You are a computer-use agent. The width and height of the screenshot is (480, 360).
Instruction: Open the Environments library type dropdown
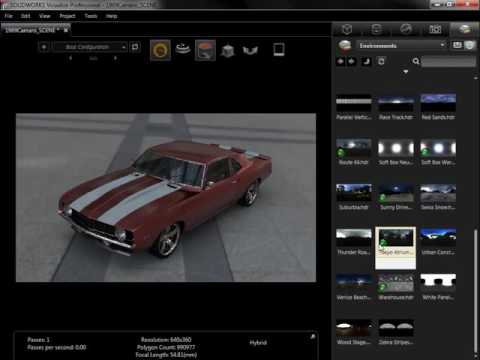pos(402,45)
